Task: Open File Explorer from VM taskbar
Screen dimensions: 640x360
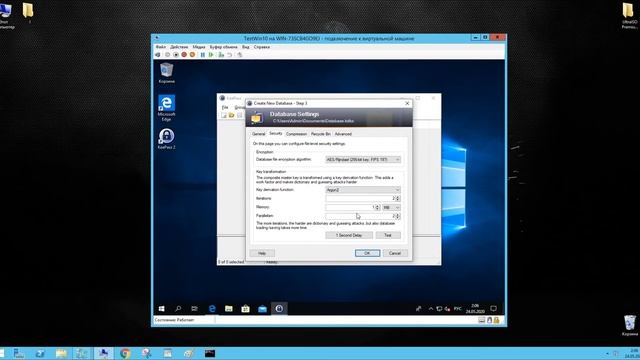Action: click(x=229, y=309)
